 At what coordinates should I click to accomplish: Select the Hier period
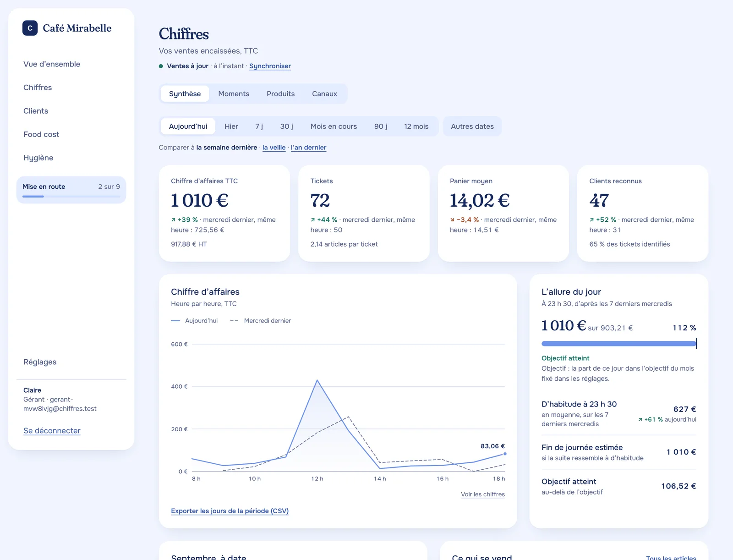231,126
